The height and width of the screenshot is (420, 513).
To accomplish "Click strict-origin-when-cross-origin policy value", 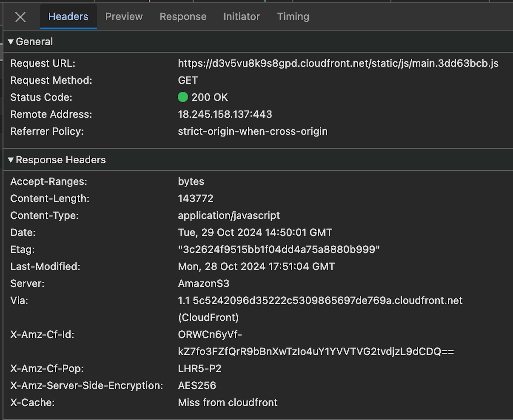I will click(253, 131).
